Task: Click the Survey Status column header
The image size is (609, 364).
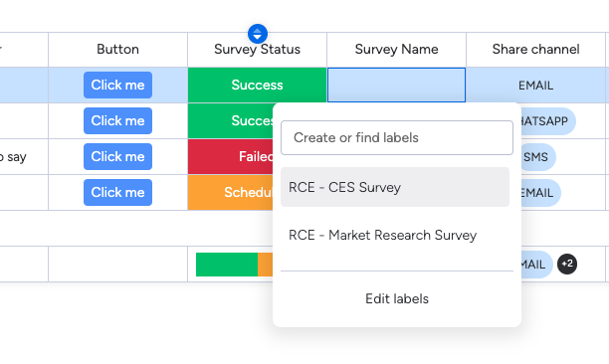Action: [257, 50]
